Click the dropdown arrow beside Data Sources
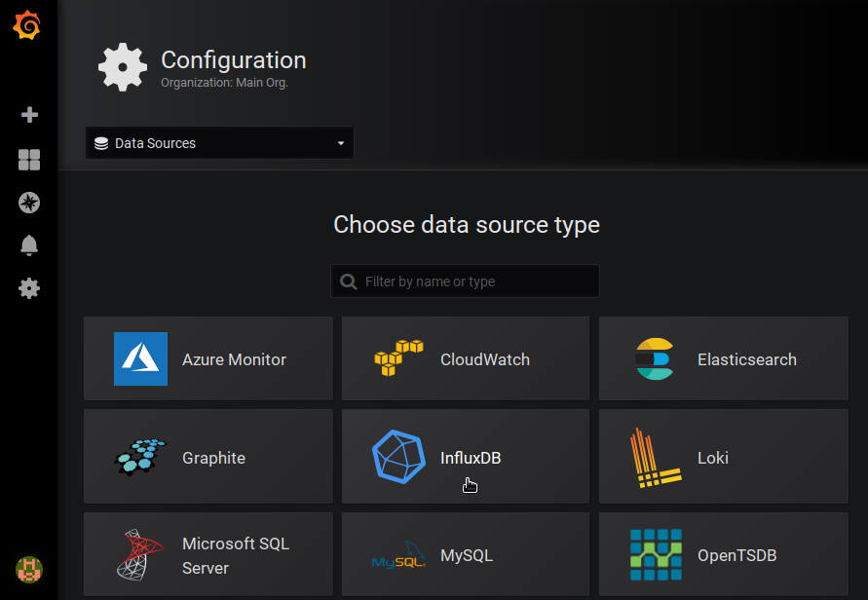This screenshot has width=868, height=600. tap(341, 144)
